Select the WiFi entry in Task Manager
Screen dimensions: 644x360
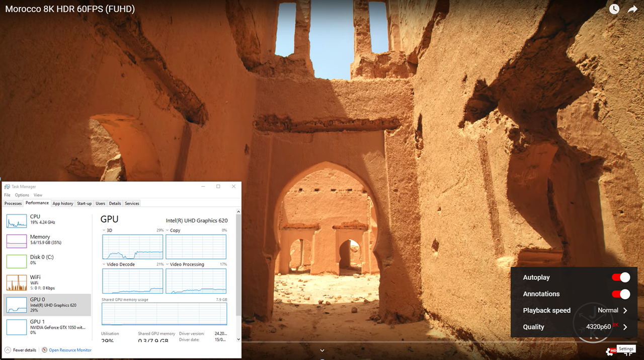point(47,282)
